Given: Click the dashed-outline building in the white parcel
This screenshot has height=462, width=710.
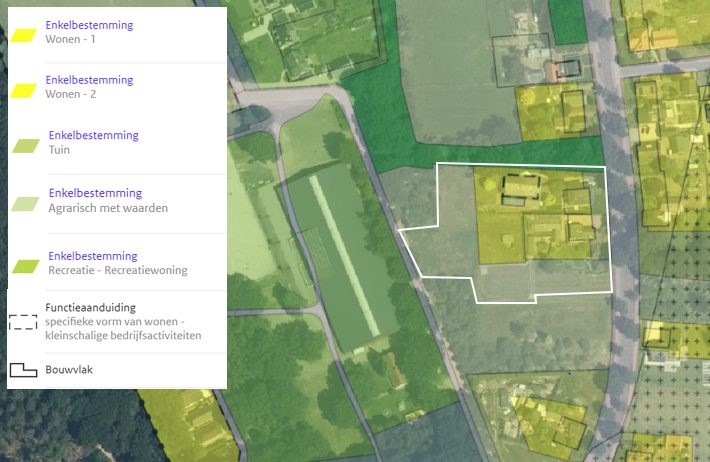Looking at the screenshot, I should [x=522, y=186].
